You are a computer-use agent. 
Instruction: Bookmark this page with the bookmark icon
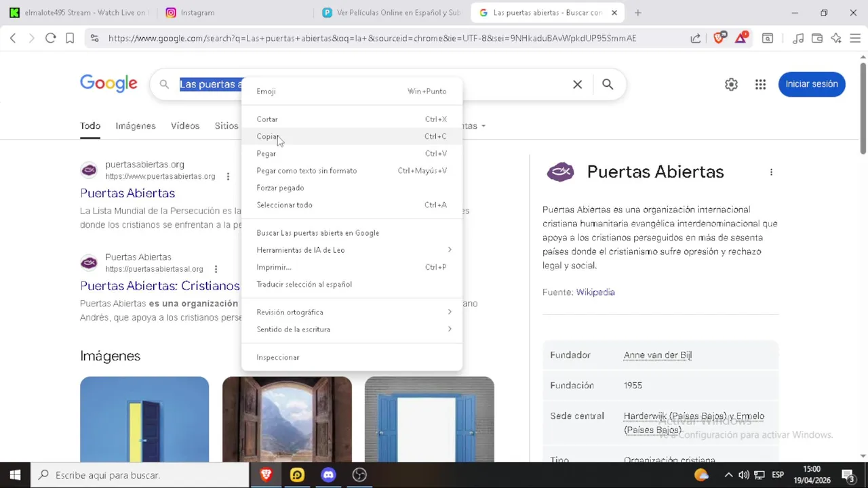(x=69, y=39)
